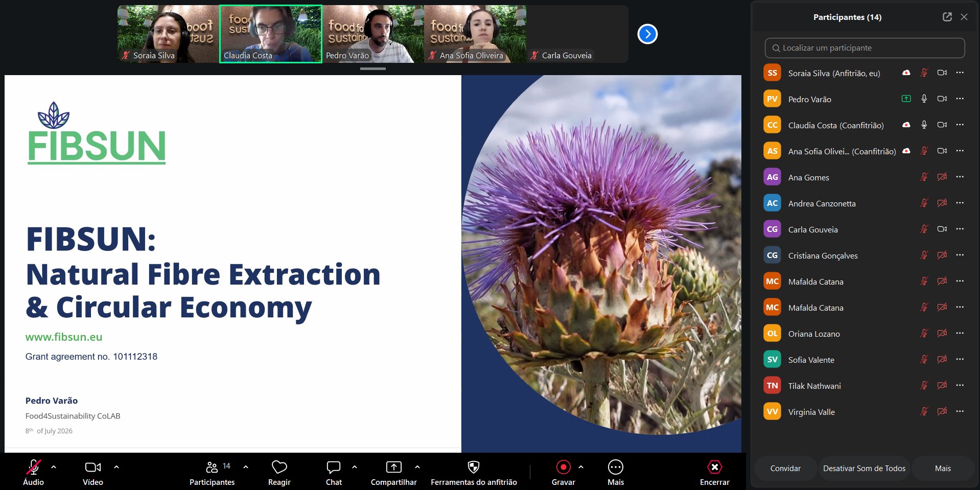The image size is (980, 490).
Task: Click the gallery strip resize handle bar
Action: [x=373, y=68]
